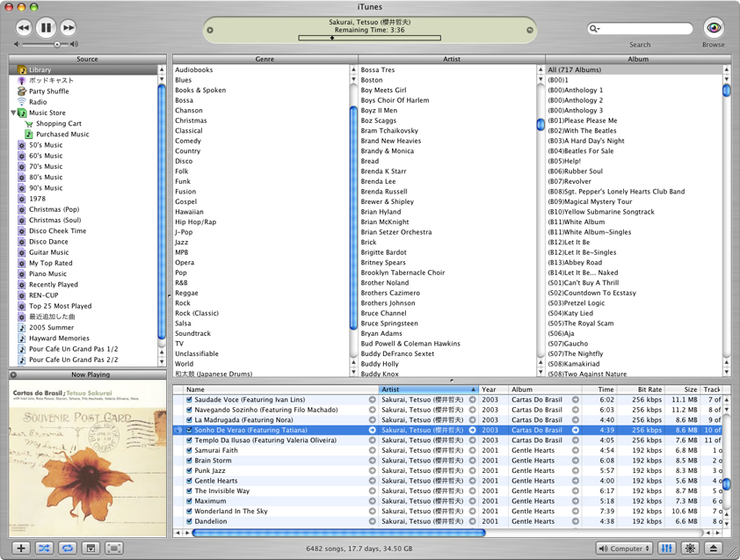Select the My Top Rated smart playlist icon
The height and width of the screenshot is (560, 740).
click(22, 263)
